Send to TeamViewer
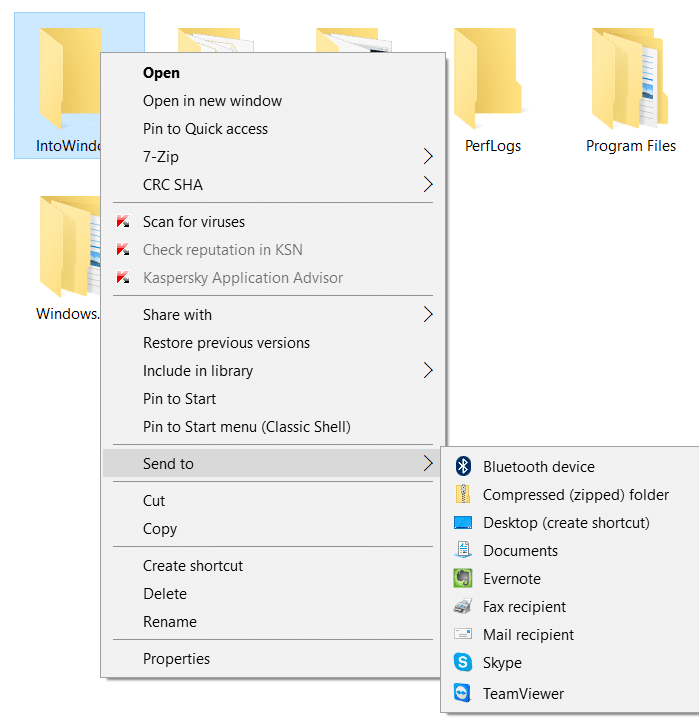 point(570,693)
